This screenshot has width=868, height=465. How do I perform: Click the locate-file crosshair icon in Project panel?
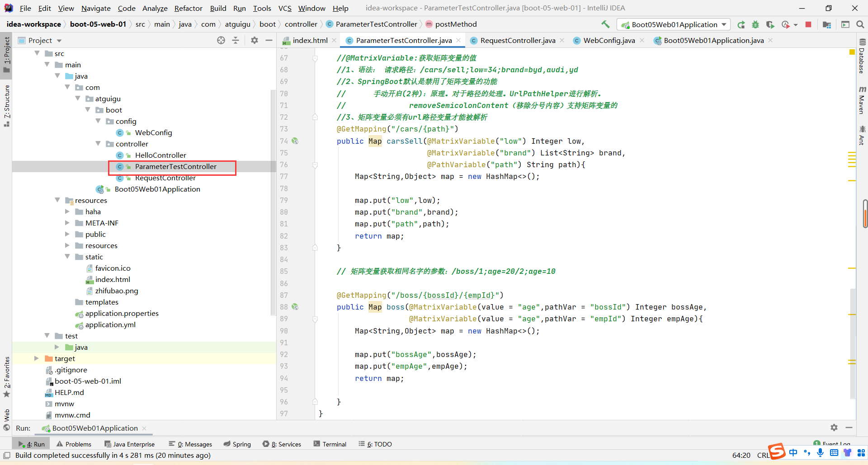[x=221, y=40]
